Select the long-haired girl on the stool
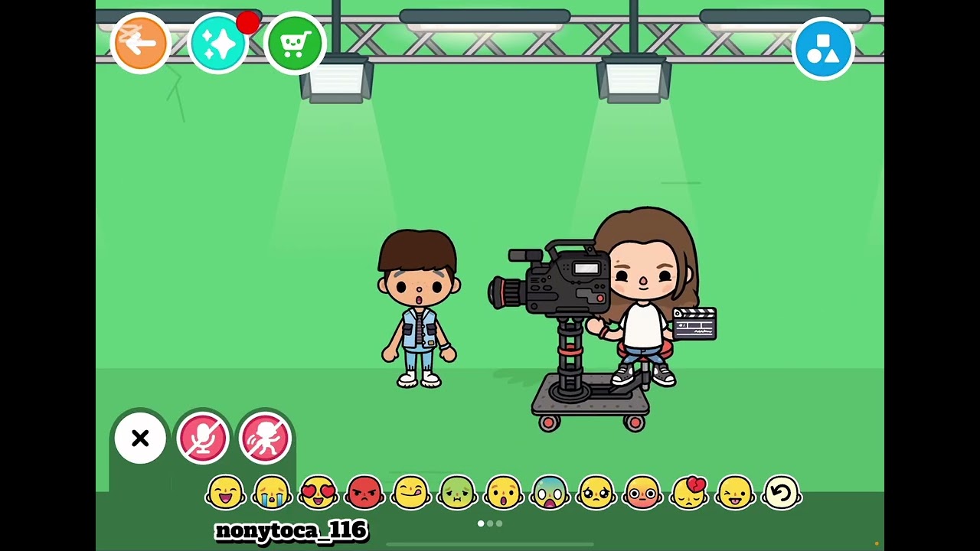This screenshot has width=980, height=551. pyautogui.click(x=647, y=298)
